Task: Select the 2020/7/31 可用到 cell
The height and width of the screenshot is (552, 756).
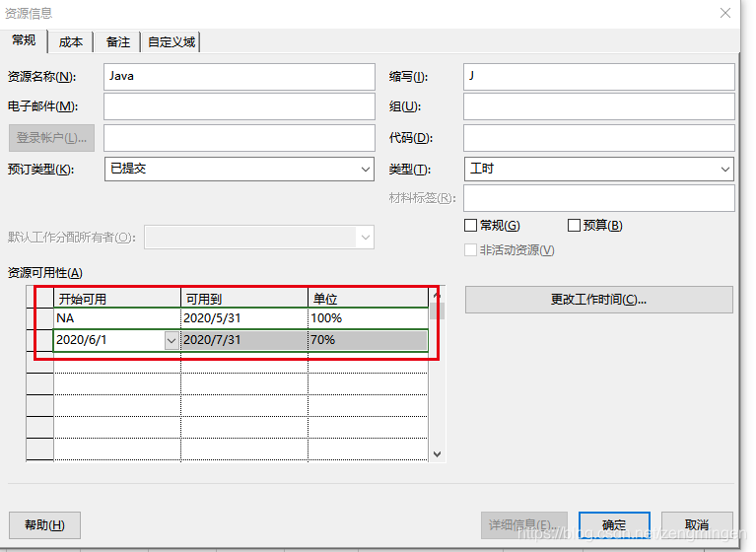Action: 244,340
